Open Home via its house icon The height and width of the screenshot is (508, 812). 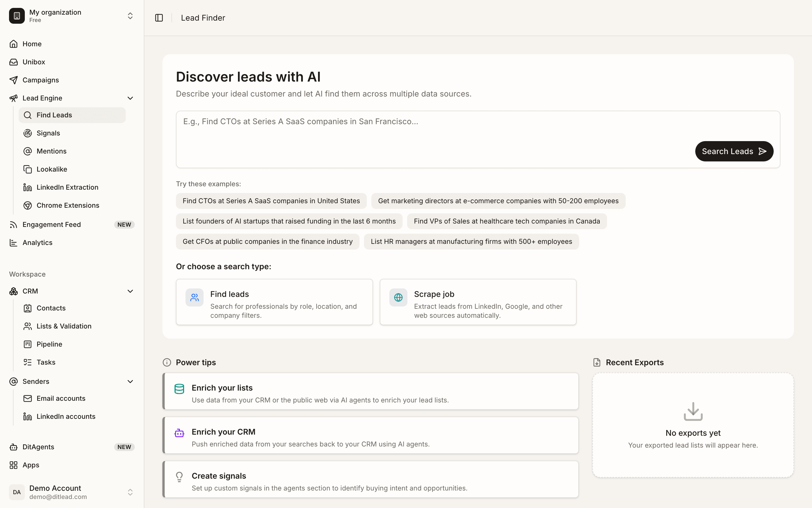pyautogui.click(x=14, y=44)
